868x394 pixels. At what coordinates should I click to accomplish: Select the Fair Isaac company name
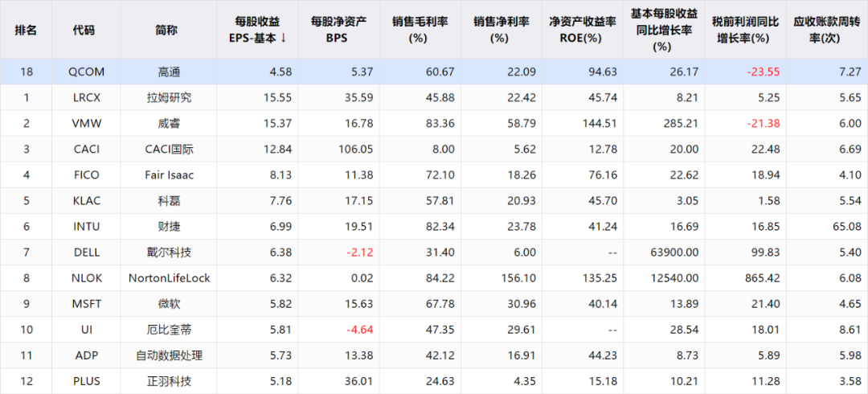point(170,175)
